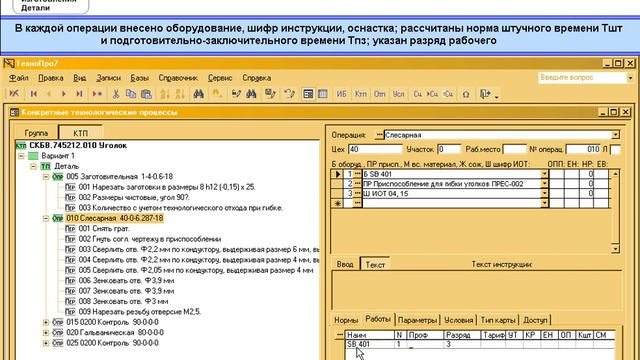Click the № операц input field

click(583, 149)
